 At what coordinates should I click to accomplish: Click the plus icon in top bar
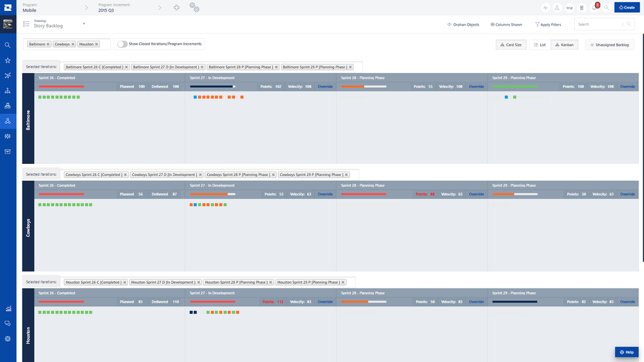tap(177, 7)
